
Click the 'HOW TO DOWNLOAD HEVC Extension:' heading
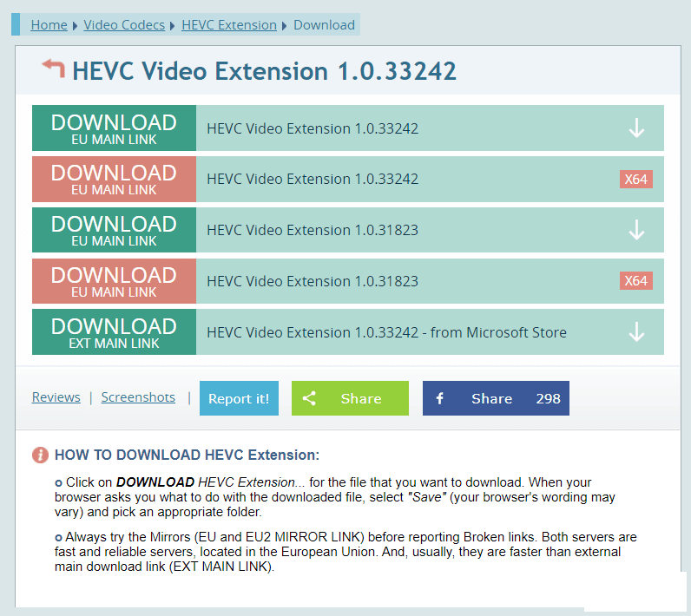pos(187,455)
